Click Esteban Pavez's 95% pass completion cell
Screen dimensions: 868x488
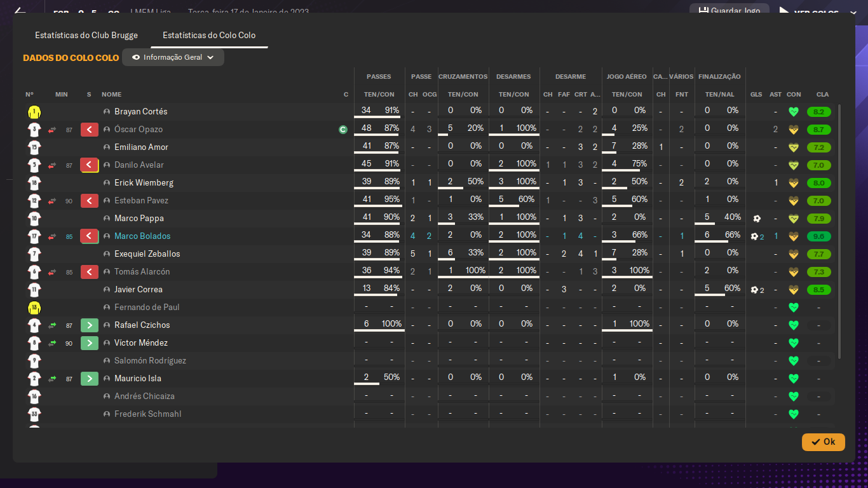click(392, 200)
